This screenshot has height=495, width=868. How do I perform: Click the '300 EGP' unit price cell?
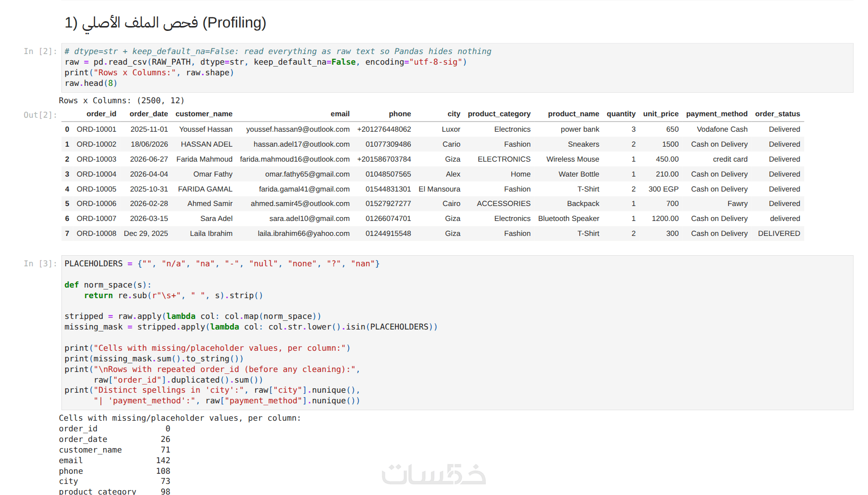[x=663, y=189]
